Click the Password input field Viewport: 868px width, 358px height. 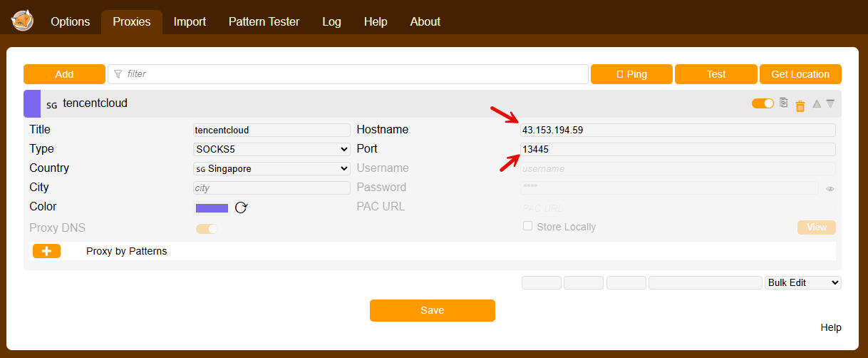[x=670, y=188]
